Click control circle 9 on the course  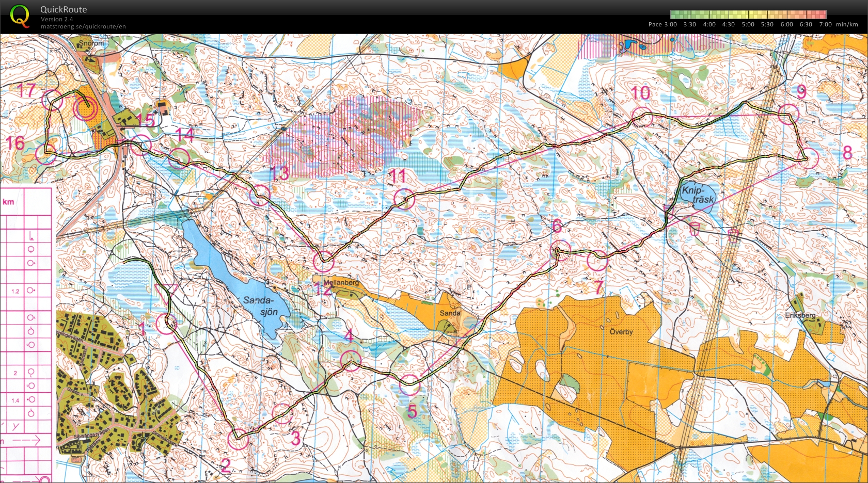[788, 114]
